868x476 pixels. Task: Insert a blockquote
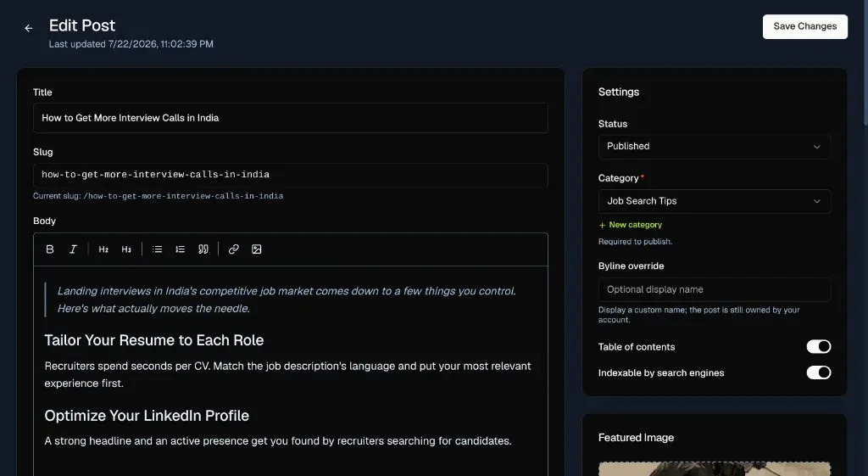pos(203,249)
